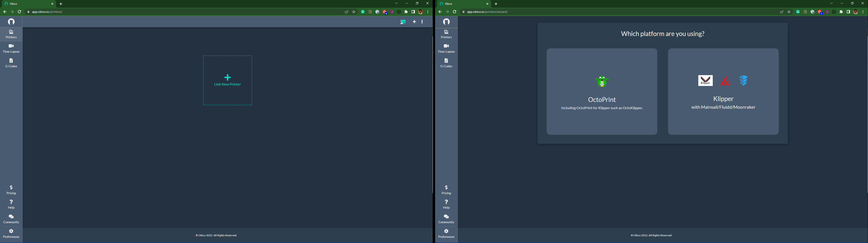Reload the page in right browser window

[455, 12]
